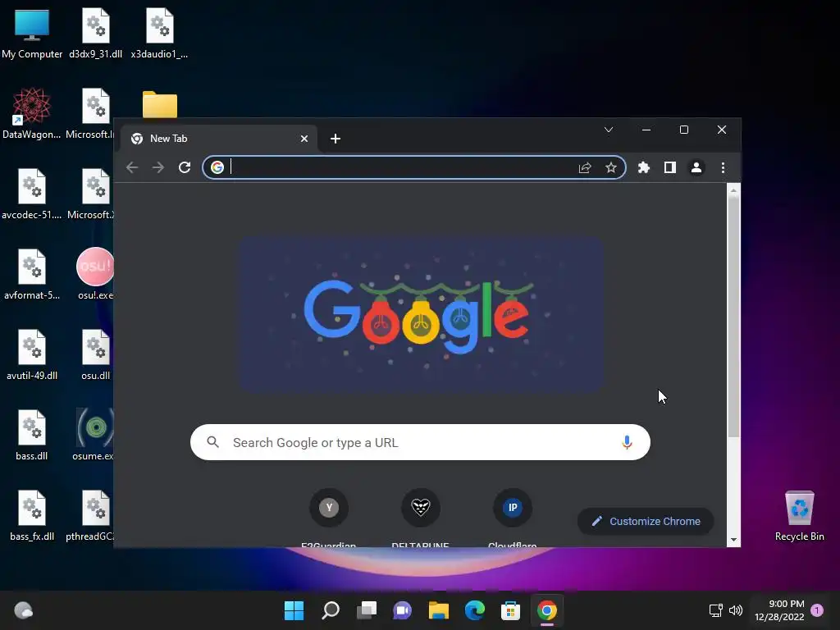Open the Chrome profile avatar
Screen dimensions: 840x630
click(x=696, y=167)
